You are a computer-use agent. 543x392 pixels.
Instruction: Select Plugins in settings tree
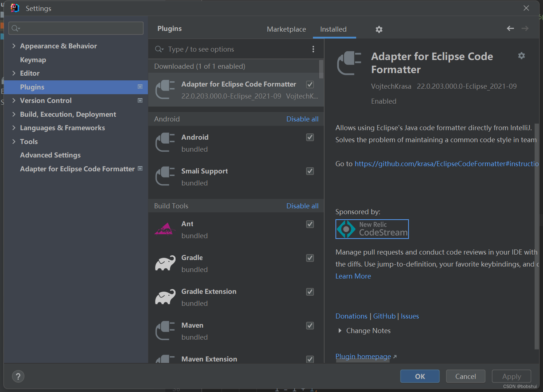[76, 87]
